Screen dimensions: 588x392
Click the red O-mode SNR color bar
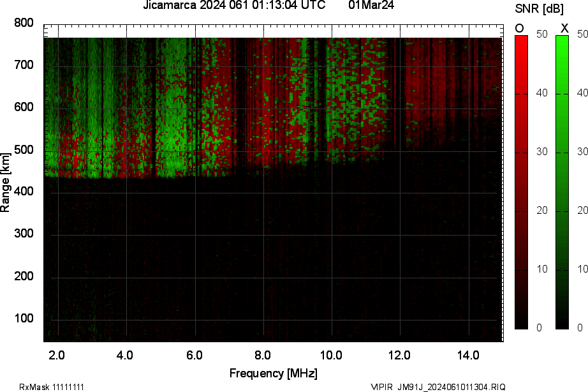pos(521,182)
